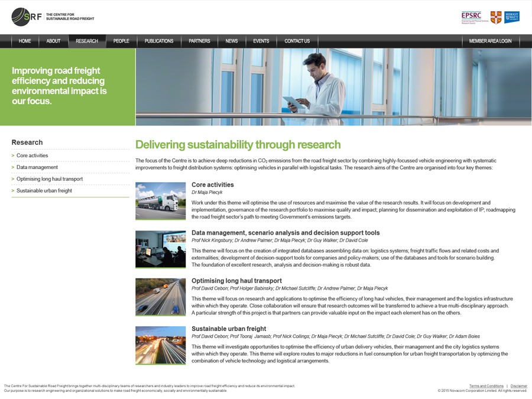Click the Cambridge University crest logo
532x399 pixels.
496,17
